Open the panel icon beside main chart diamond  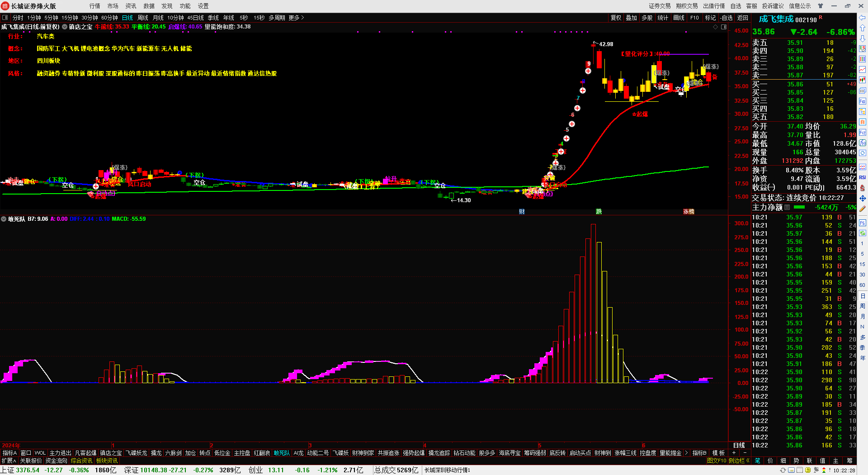point(724,27)
